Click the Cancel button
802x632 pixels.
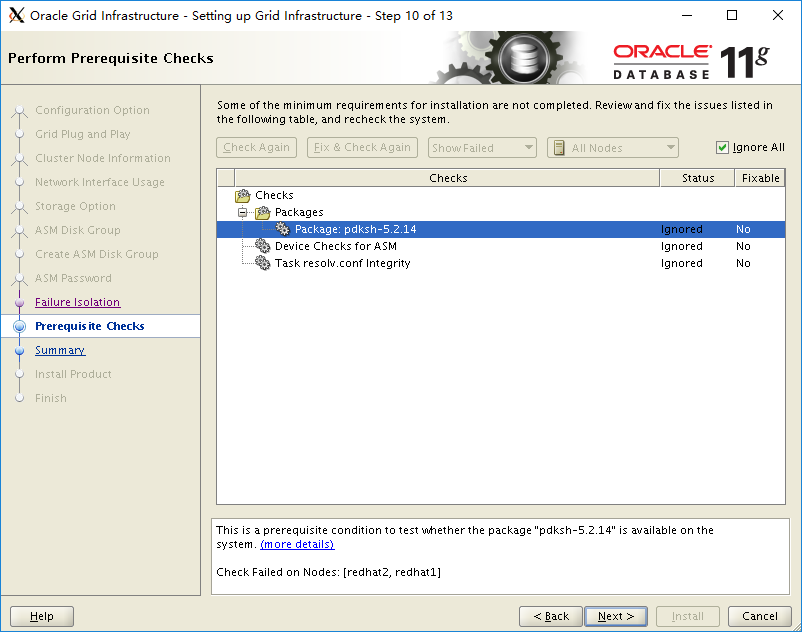(760, 616)
